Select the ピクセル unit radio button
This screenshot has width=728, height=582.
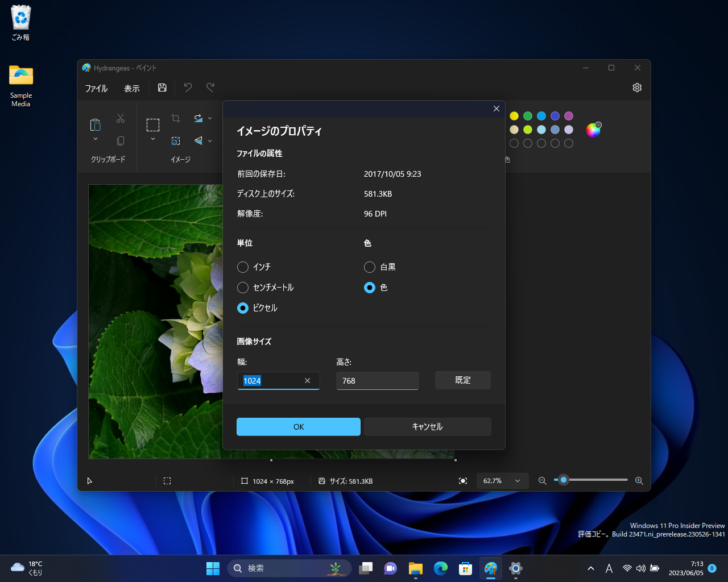click(243, 308)
